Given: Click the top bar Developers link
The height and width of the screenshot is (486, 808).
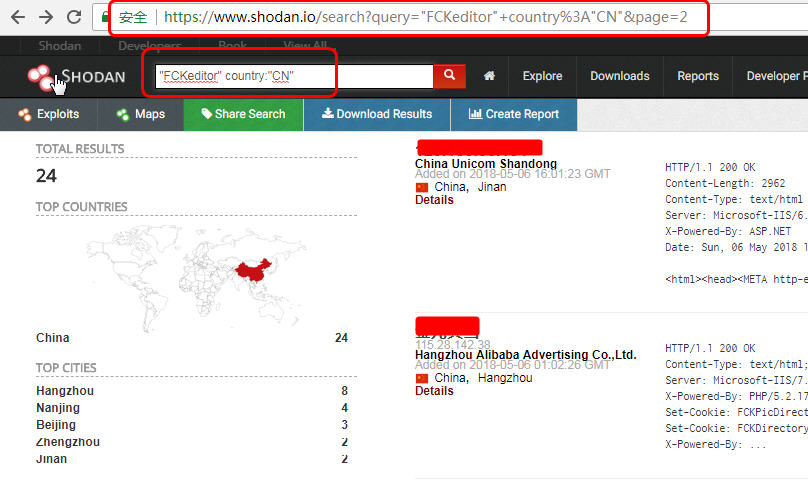Looking at the screenshot, I should click(x=149, y=46).
